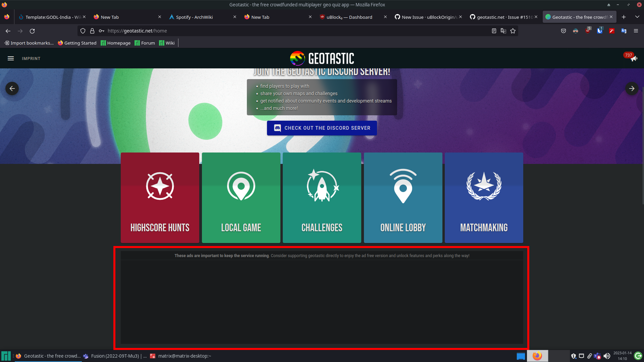Open the Firefox application menu
The height and width of the screenshot is (362, 644).
[636, 31]
